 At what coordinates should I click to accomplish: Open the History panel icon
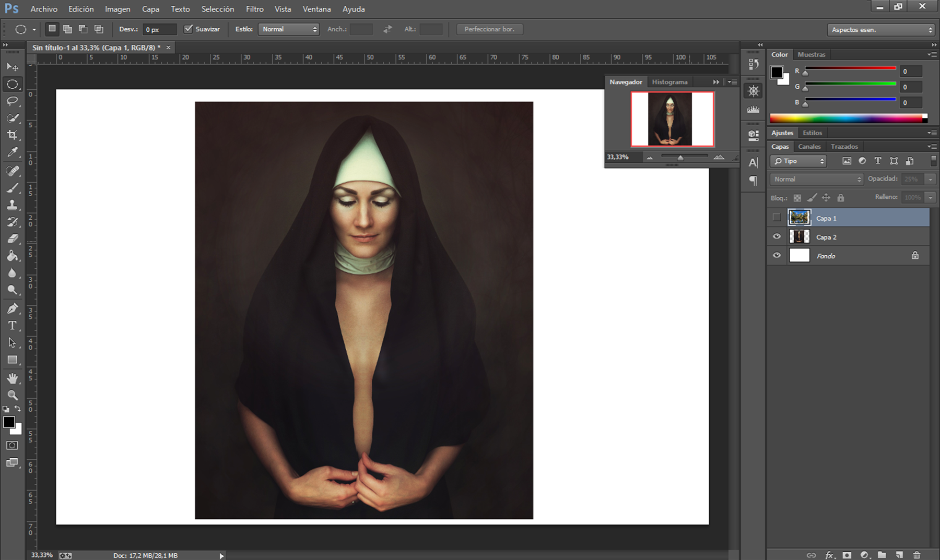[754, 64]
